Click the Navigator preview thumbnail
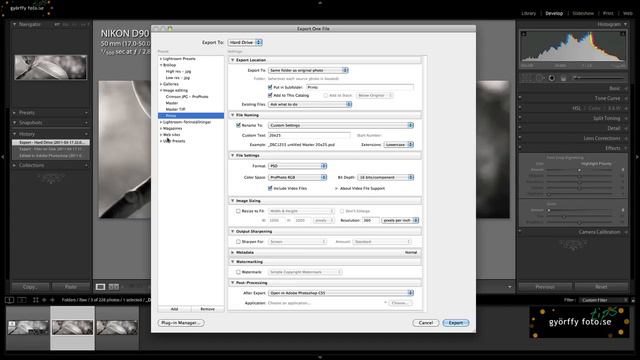 (x=51, y=67)
